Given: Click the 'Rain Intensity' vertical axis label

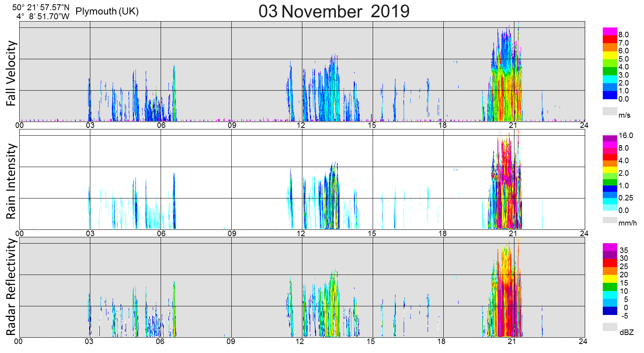Looking at the screenshot, I should tap(11, 181).
